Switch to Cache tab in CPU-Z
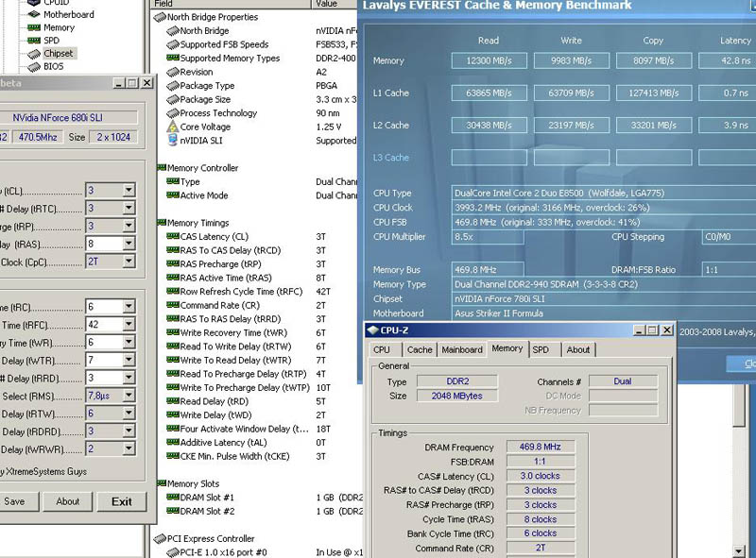 coord(420,350)
